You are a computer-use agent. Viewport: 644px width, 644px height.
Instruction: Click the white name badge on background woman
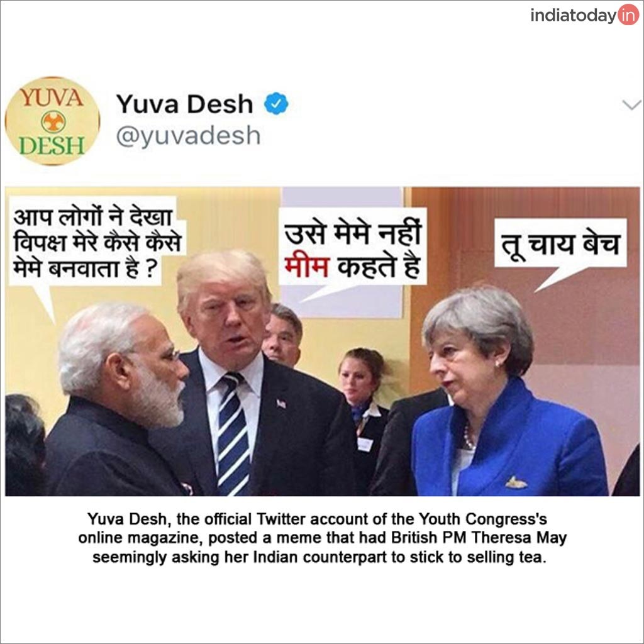point(364,445)
